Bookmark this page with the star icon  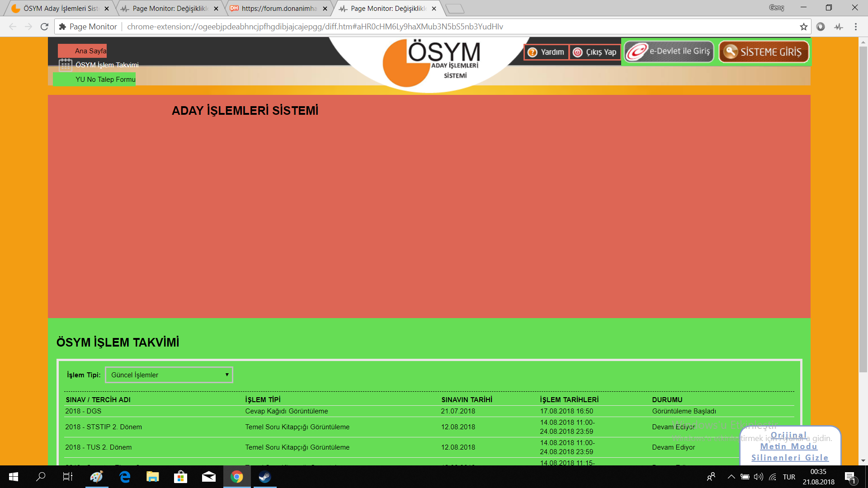(803, 27)
